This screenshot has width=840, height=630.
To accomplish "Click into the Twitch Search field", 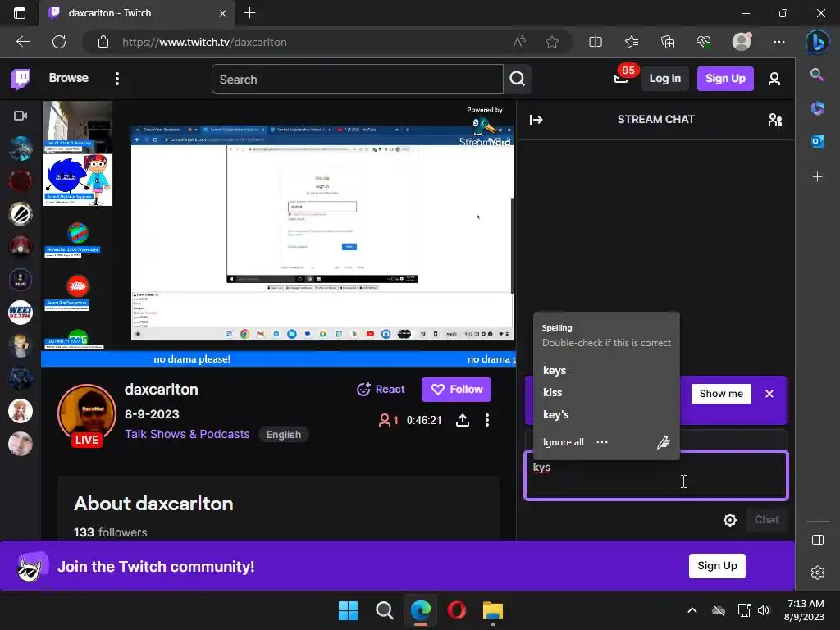I will 358,80.
